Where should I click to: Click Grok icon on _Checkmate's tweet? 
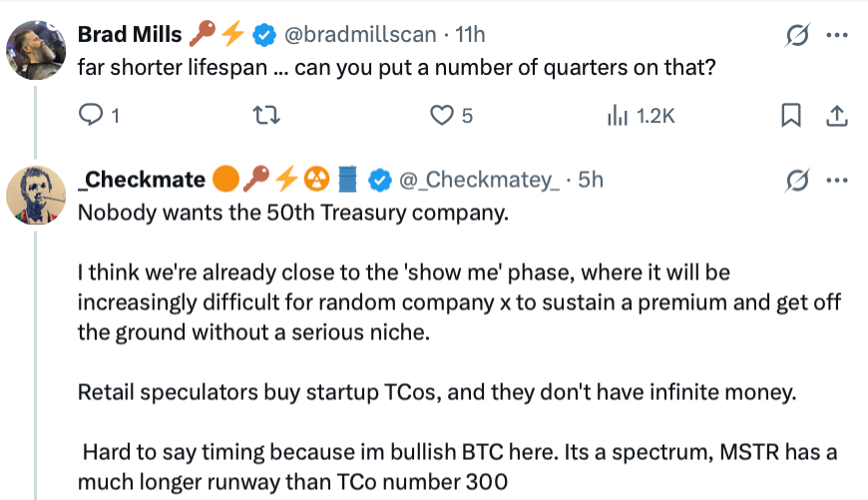pos(797,180)
